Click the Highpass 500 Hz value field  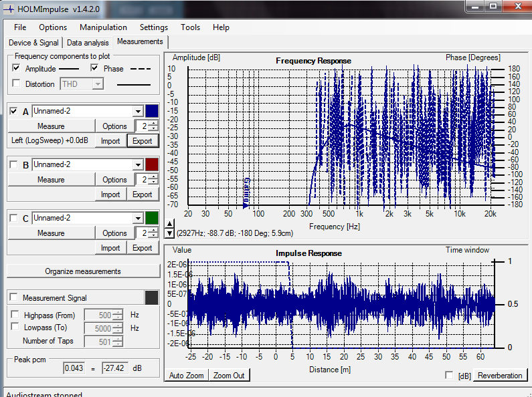pos(98,315)
